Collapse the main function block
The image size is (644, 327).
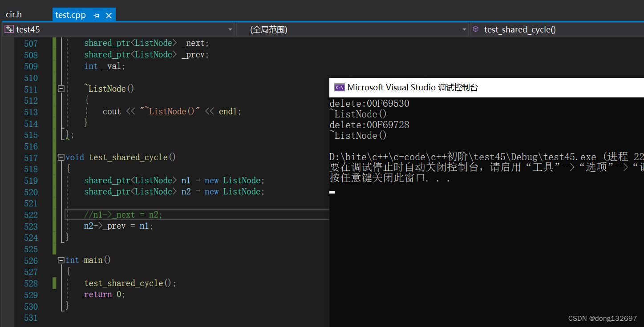[x=61, y=260]
